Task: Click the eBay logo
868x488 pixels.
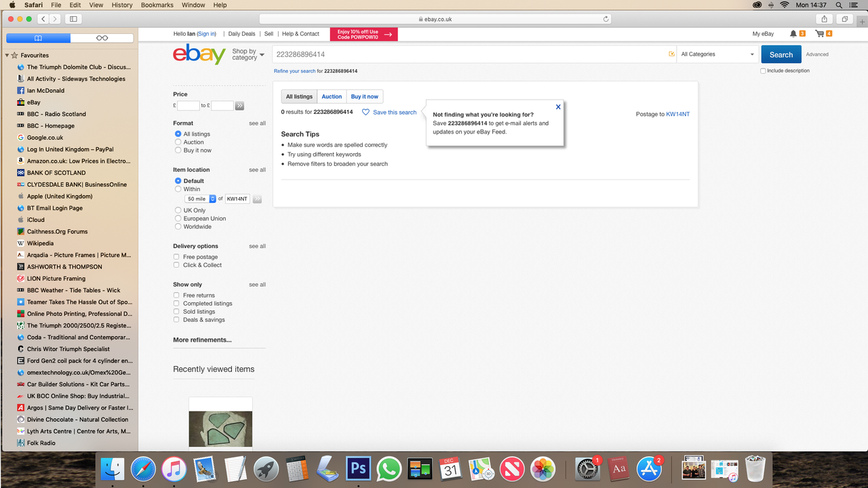Action: 199,54
